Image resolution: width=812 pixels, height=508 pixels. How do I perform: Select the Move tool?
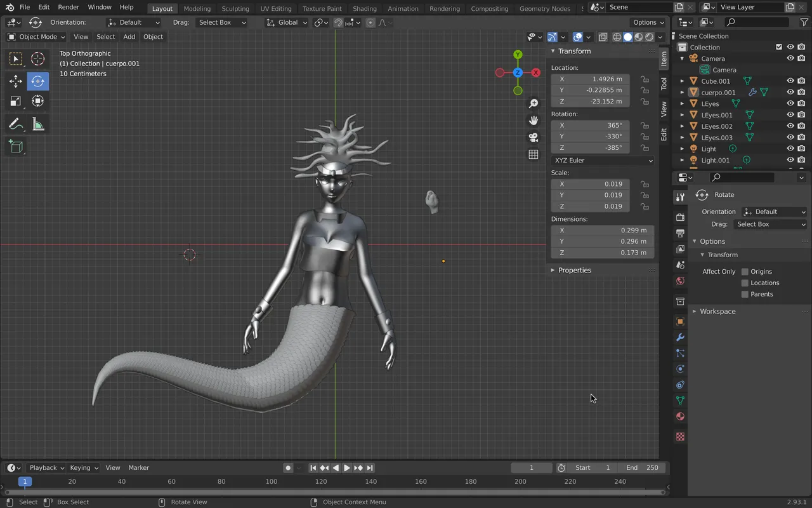pyautogui.click(x=16, y=81)
